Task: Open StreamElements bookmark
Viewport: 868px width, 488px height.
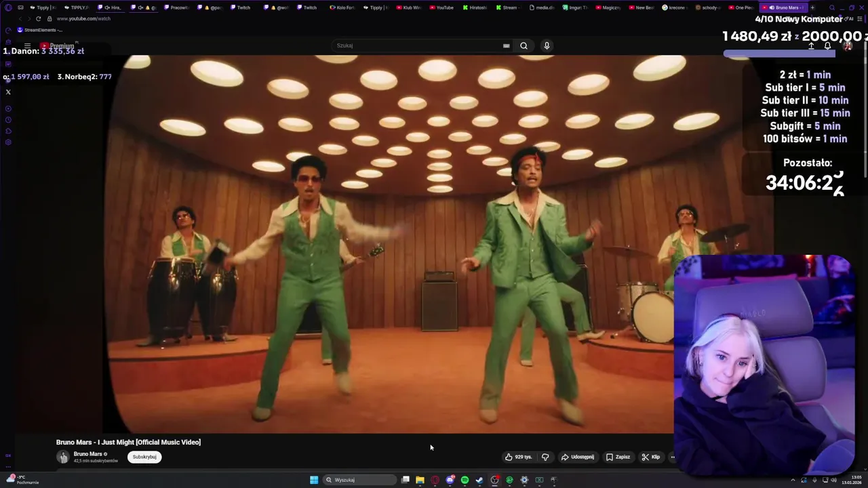Action: tap(39, 30)
